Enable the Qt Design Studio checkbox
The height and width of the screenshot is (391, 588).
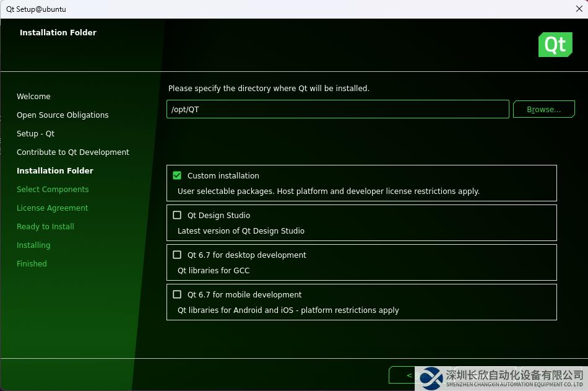[177, 215]
